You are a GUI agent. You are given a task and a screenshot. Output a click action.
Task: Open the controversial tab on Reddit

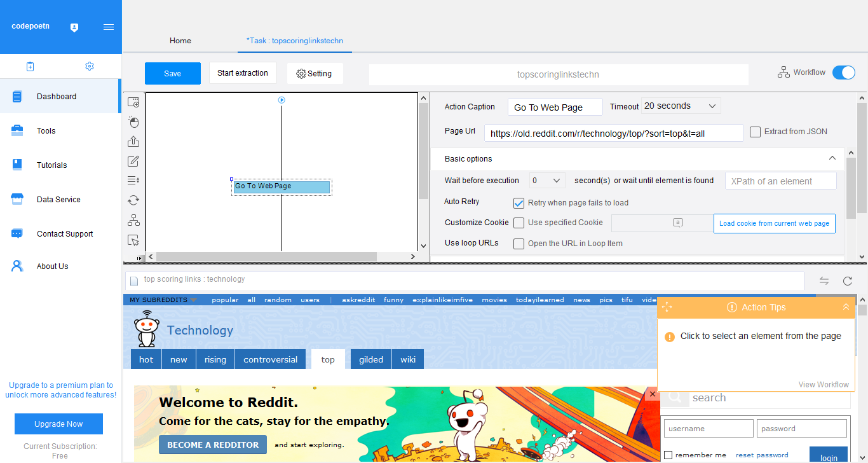tap(270, 359)
